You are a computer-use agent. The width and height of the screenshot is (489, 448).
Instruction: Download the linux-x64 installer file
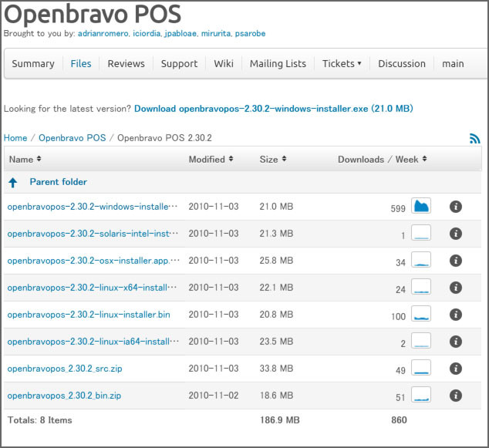pos(92,288)
